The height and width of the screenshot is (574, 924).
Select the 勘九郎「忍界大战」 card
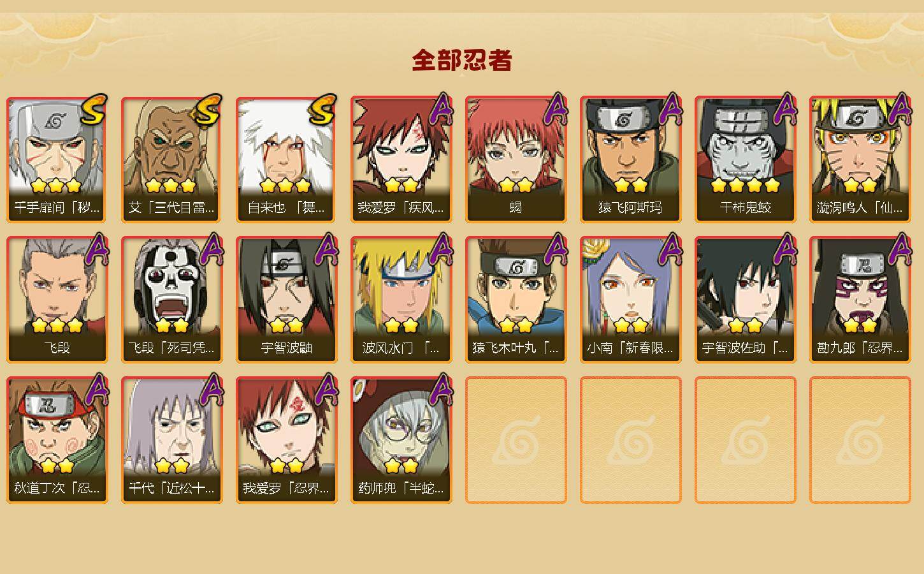click(860, 300)
